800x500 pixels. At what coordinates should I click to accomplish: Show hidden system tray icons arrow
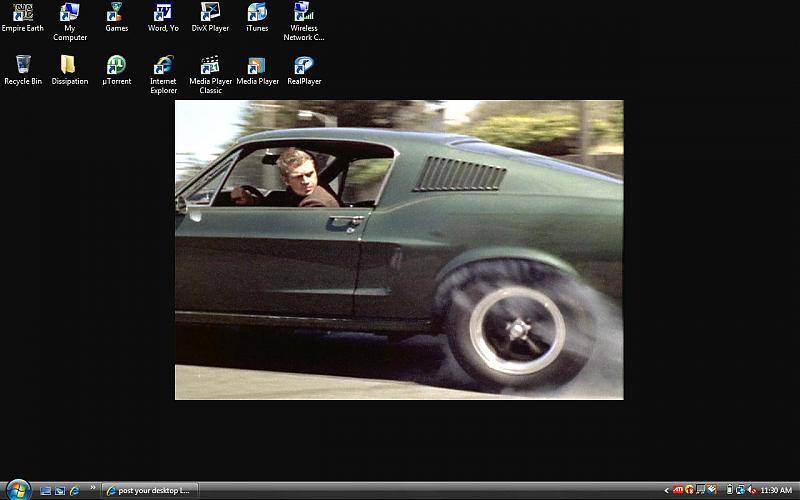point(666,491)
